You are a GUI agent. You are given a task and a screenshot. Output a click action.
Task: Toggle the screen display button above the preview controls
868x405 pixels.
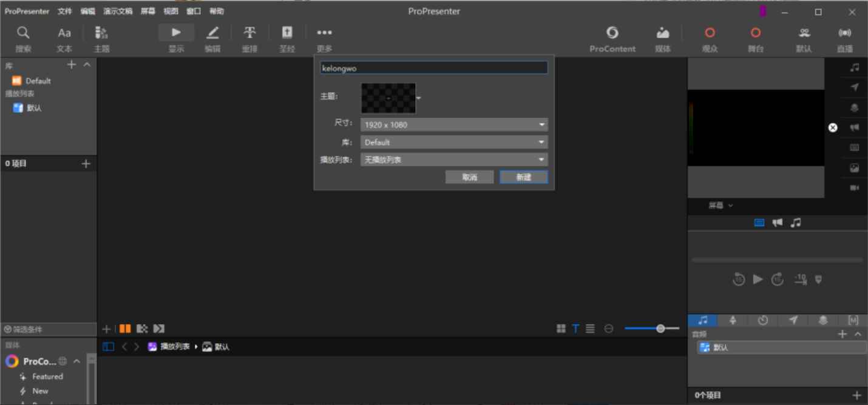[x=758, y=223]
